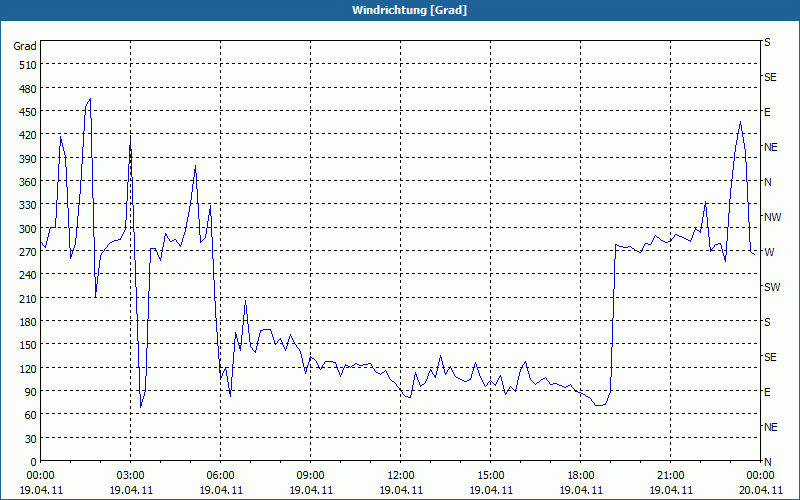This screenshot has width=800, height=500.
Task: Click the 18:00 time axis label
Action: [581, 476]
